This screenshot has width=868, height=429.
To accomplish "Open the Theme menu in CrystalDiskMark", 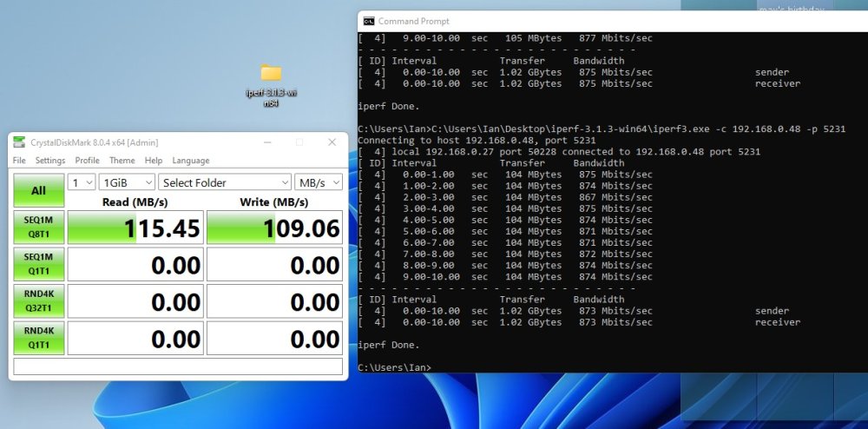I will point(122,161).
